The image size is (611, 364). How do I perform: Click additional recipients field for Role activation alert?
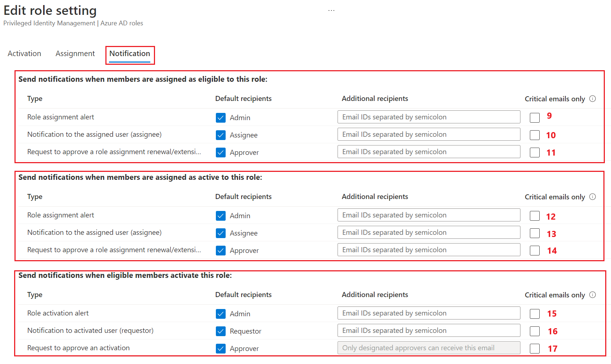pyautogui.click(x=428, y=313)
